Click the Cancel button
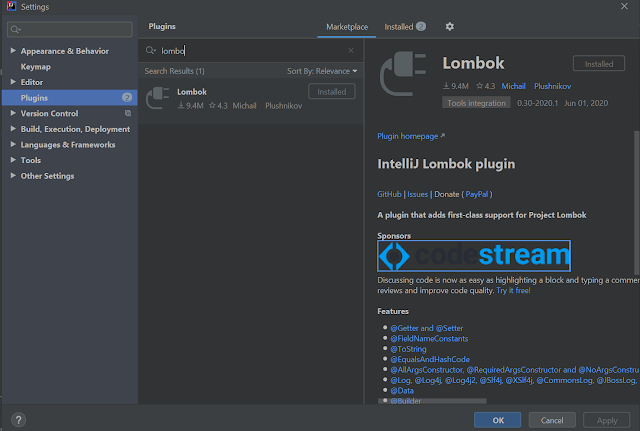 552,420
